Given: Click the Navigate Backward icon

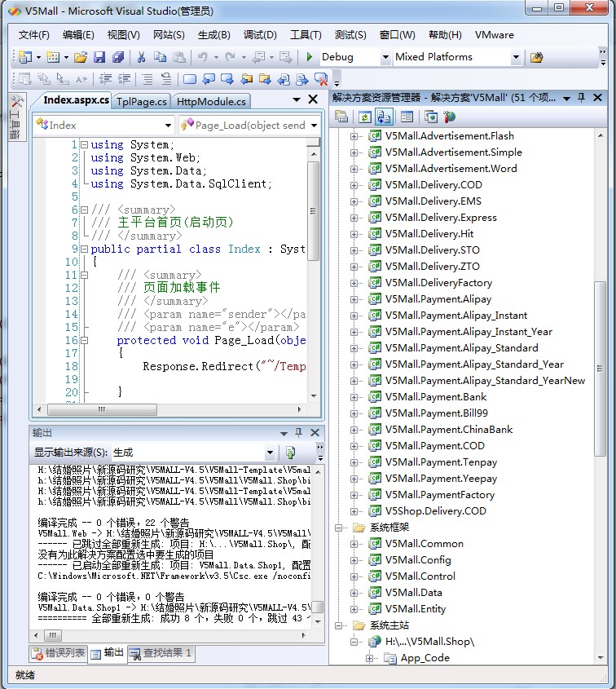Looking at the screenshot, I should (259, 57).
